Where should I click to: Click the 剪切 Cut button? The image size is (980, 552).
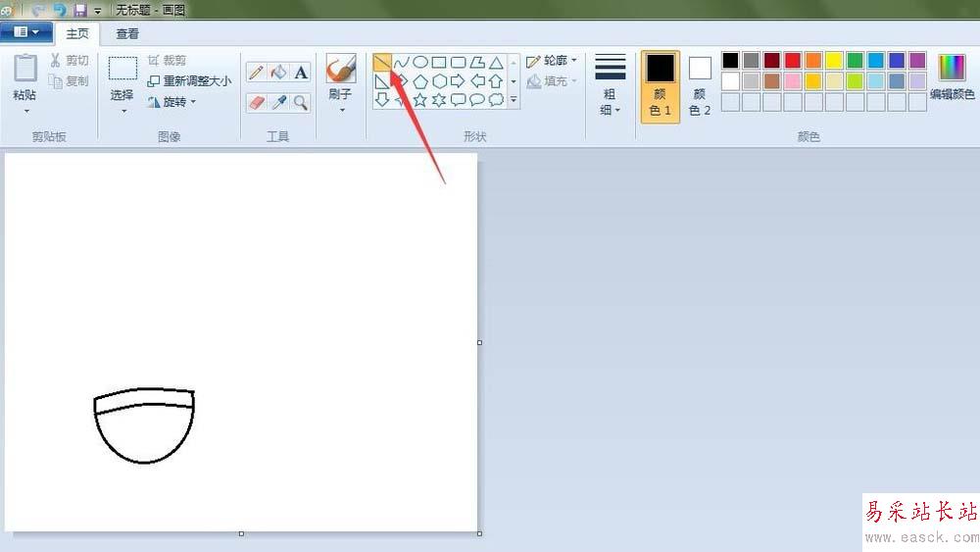pos(70,60)
